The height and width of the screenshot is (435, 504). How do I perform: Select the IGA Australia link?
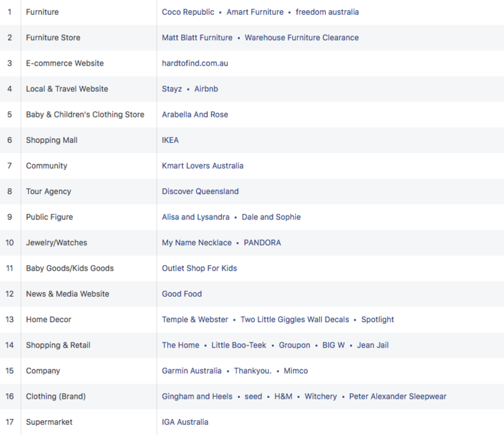[x=185, y=422]
